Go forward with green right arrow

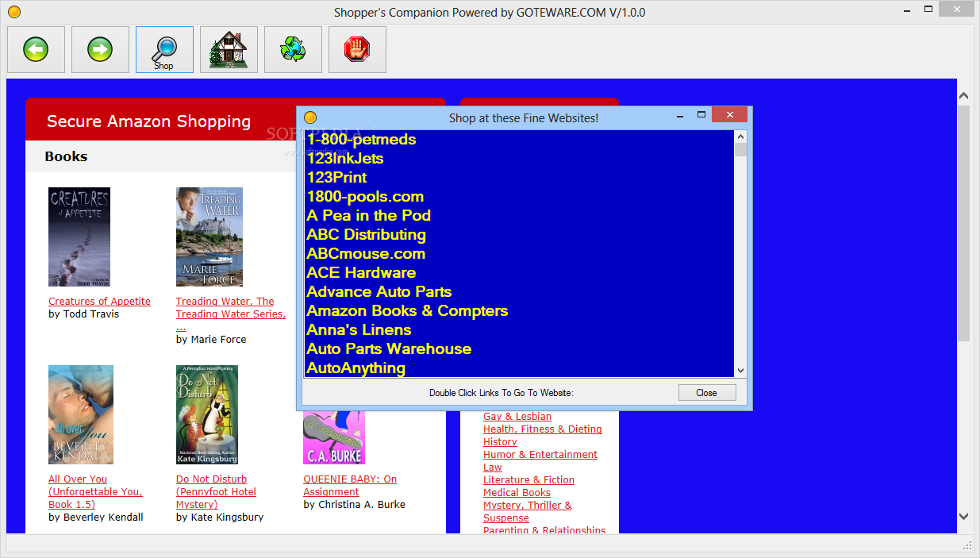[x=100, y=50]
